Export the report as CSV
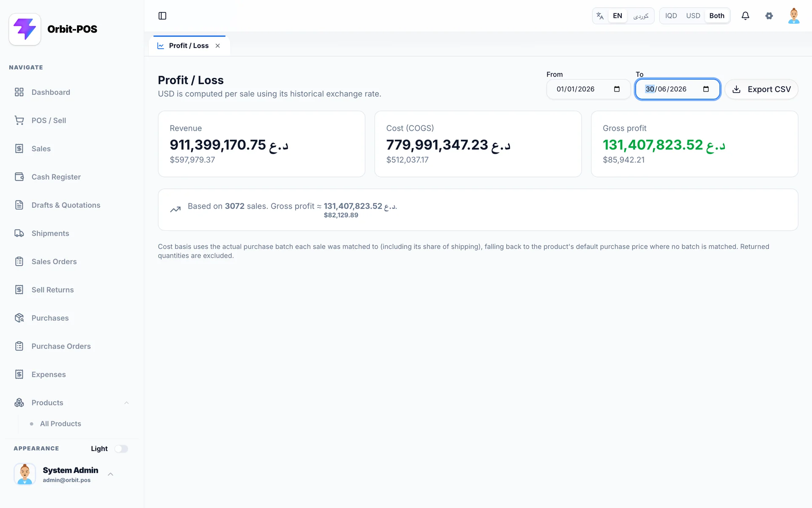 pos(761,89)
